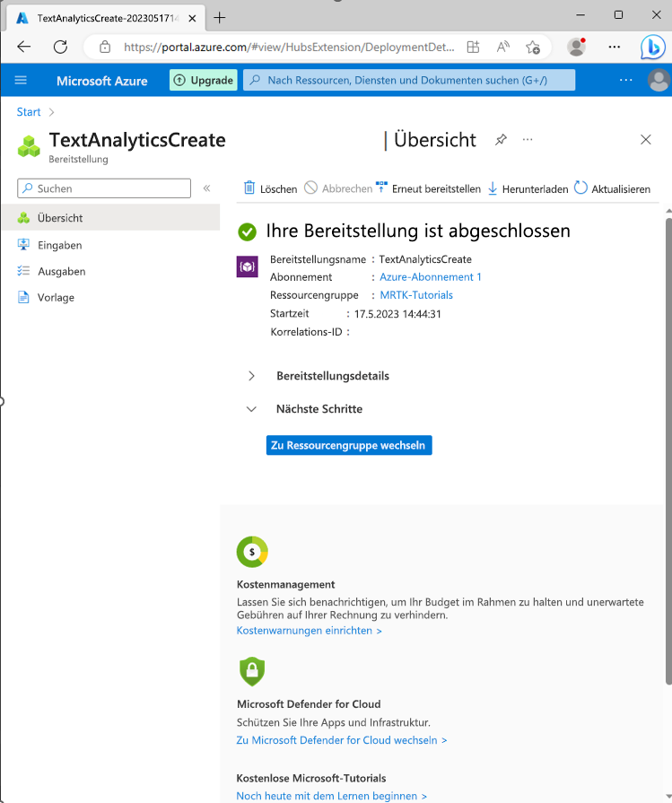The height and width of the screenshot is (803, 672).
Task: Click Zu Ressourcengruppe wechseln button
Action: point(349,445)
